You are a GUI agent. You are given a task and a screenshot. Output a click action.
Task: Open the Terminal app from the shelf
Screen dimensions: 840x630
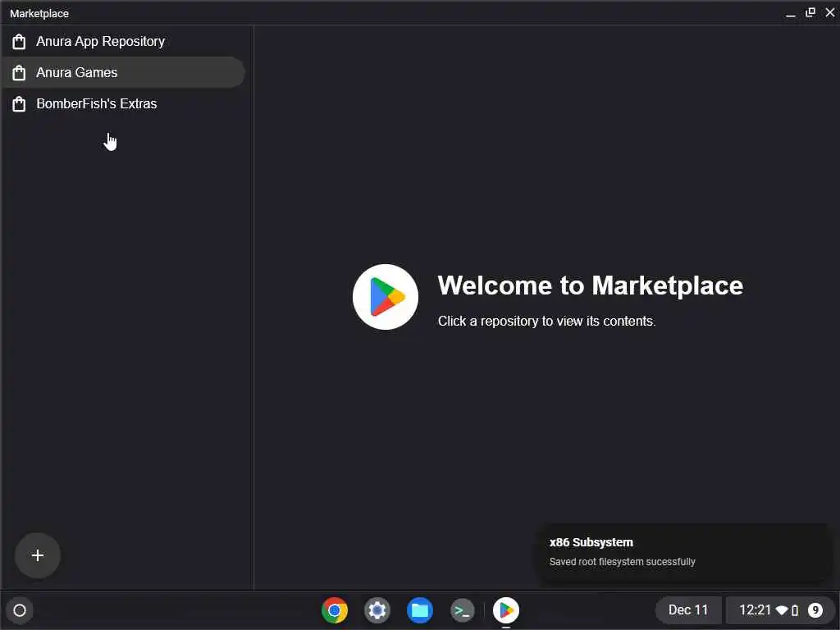[x=463, y=610]
